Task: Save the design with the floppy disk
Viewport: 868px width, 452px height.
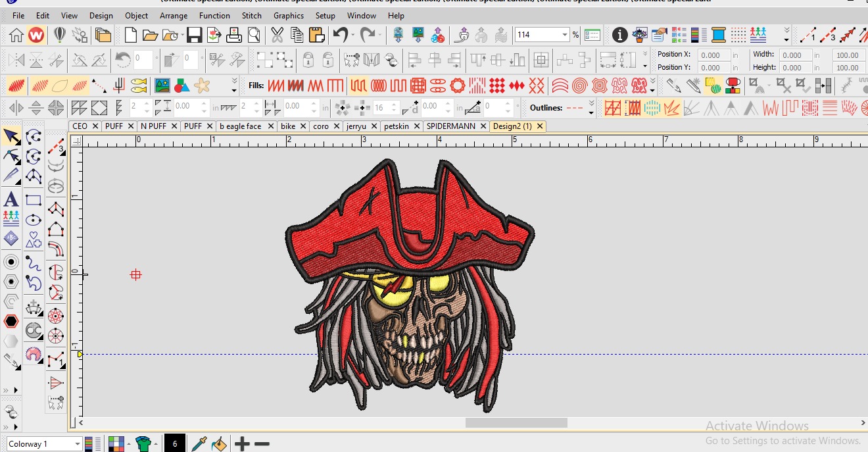Action: click(x=194, y=35)
